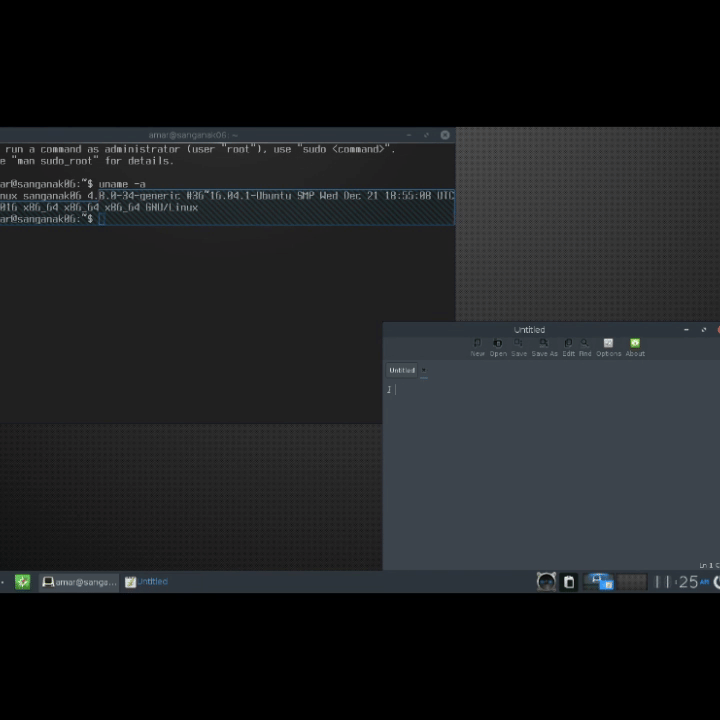Choose the Save As toolbar icon
This screenshot has height=720, width=720.
pyautogui.click(x=545, y=346)
